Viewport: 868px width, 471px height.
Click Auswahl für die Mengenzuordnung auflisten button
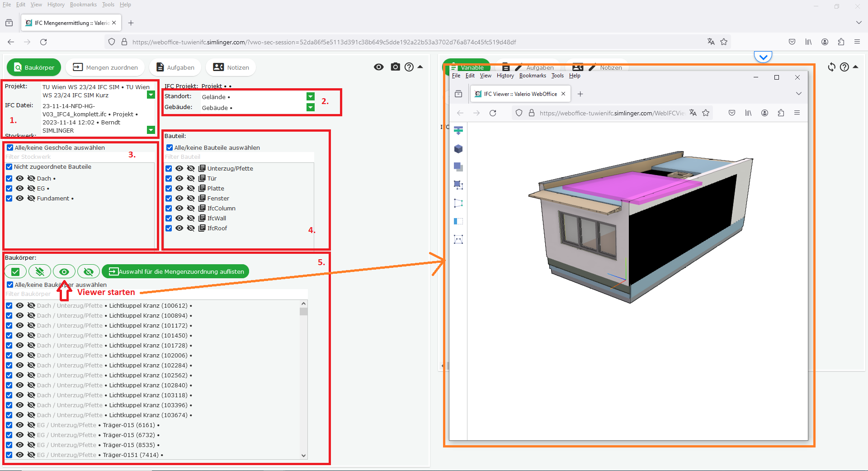(176, 271)
